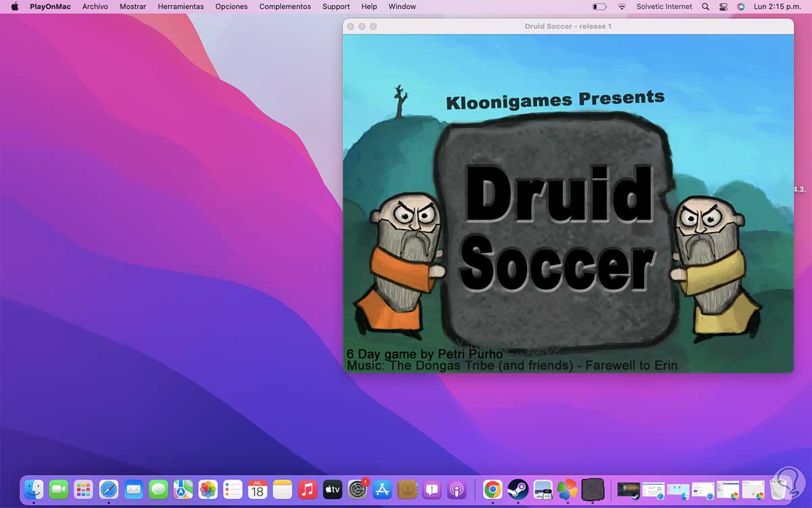Open Launchpad in the dock
The image size is (812, 508).
(83, 489)
